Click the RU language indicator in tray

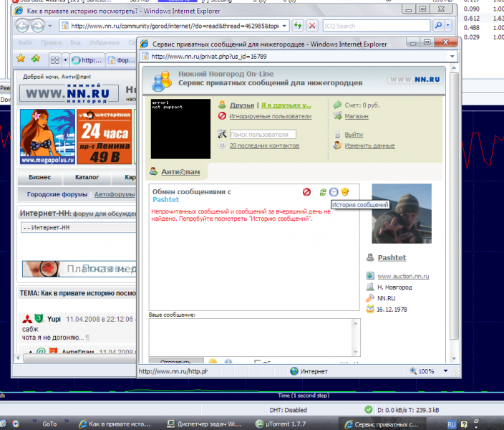coord(451,424)
